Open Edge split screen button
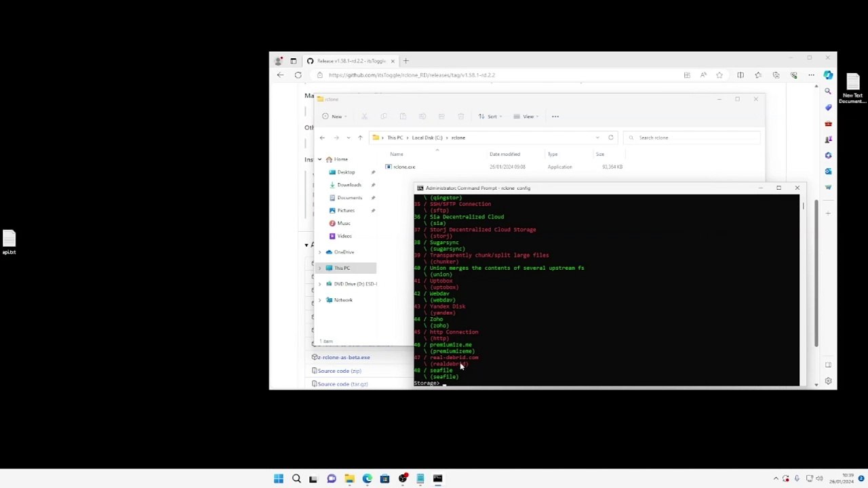Image resolution: width=868 pixels, height=488 pixels. 741,75
